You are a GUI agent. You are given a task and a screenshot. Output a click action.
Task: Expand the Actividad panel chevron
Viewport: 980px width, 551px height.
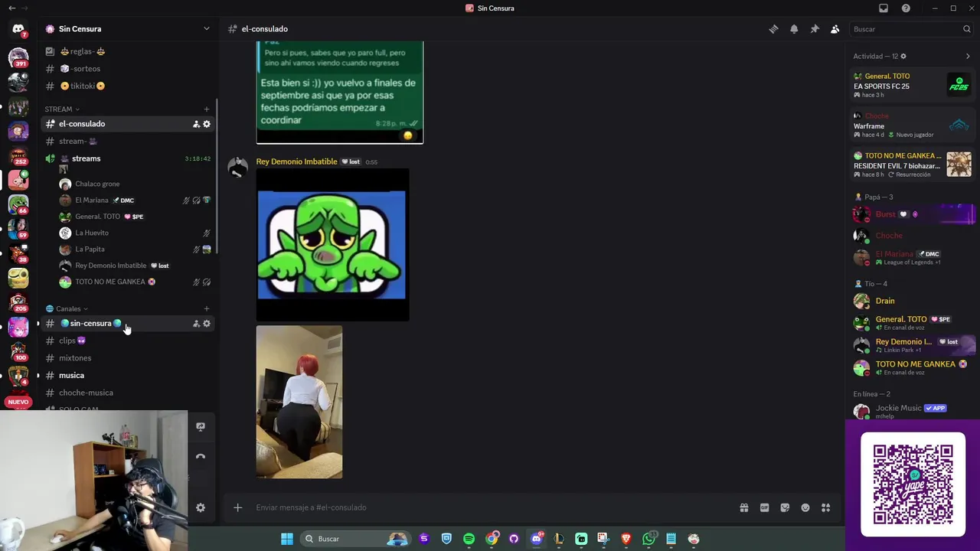pos(968,57)
